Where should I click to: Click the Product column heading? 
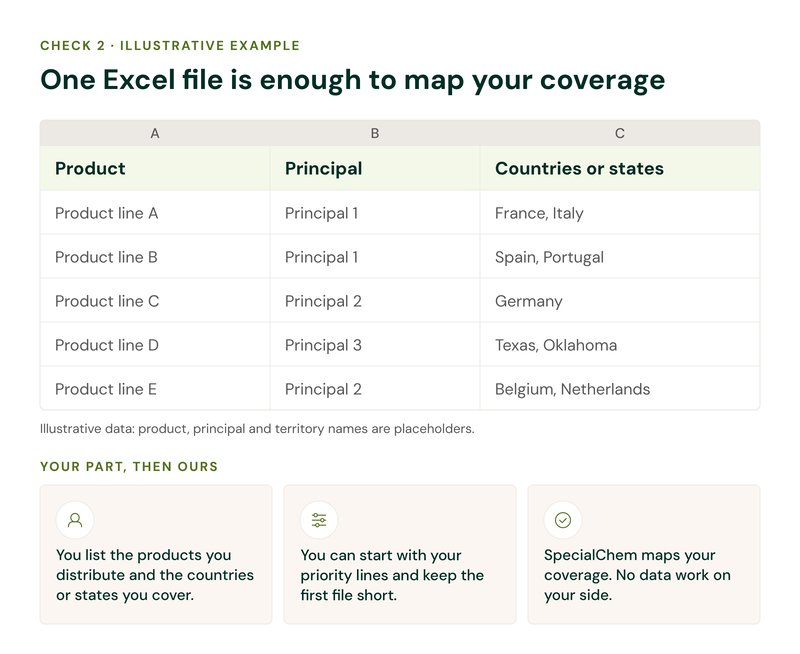pyautogui.click(x=155, y=168)
